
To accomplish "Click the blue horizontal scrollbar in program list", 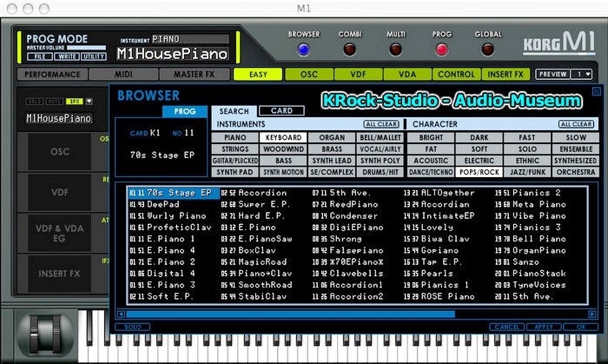I will click(x=290, y=314).
